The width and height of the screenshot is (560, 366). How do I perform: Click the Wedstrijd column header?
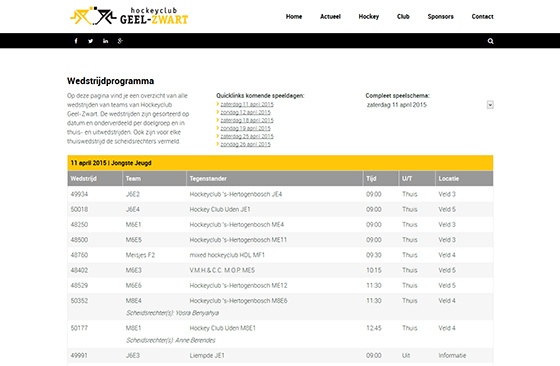pos(95,179)
